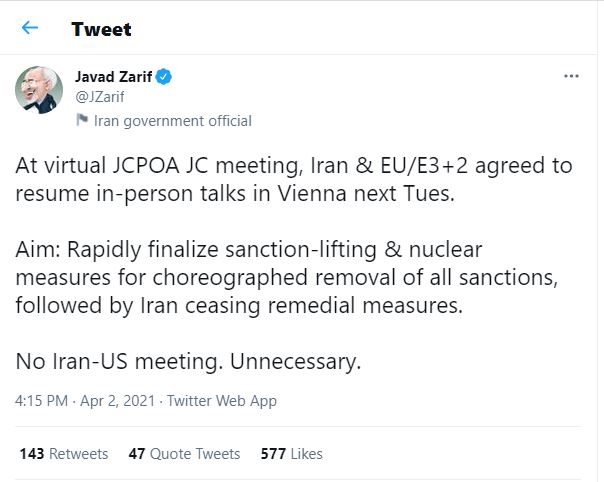
Task: View the 47 Quote Tweets list
Action: (184, 454)
